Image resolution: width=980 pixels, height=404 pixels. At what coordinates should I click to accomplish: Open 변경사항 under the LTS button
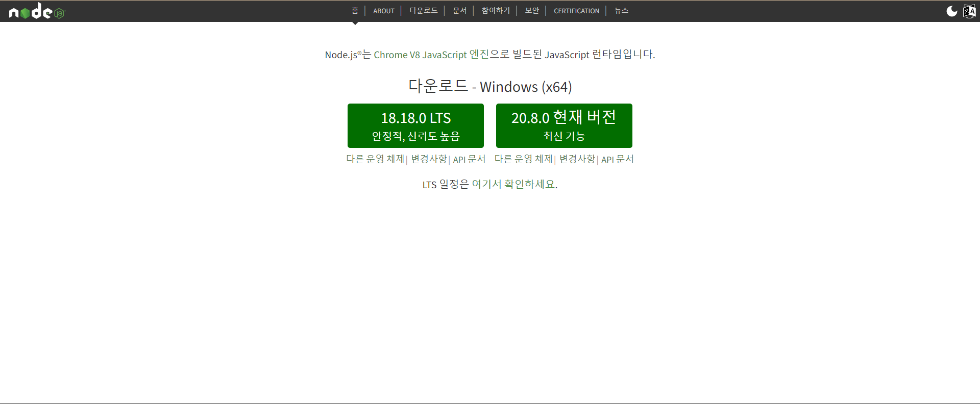point(429,159)
